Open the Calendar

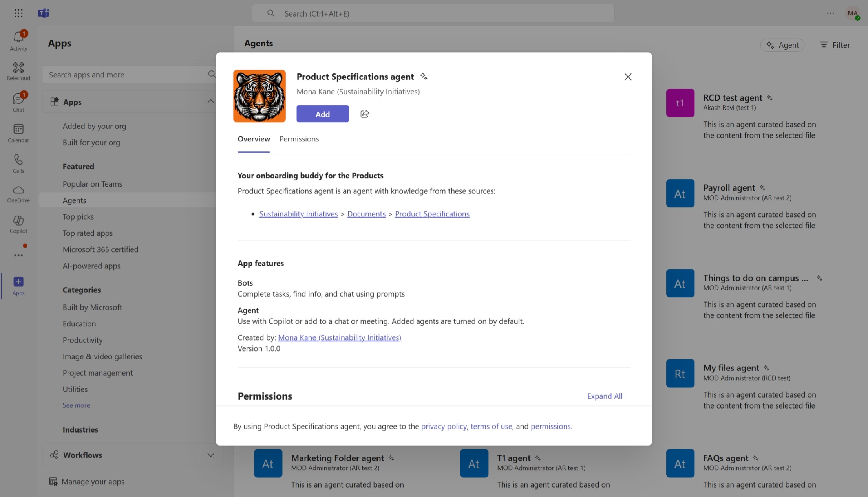(x=18, y=132)
